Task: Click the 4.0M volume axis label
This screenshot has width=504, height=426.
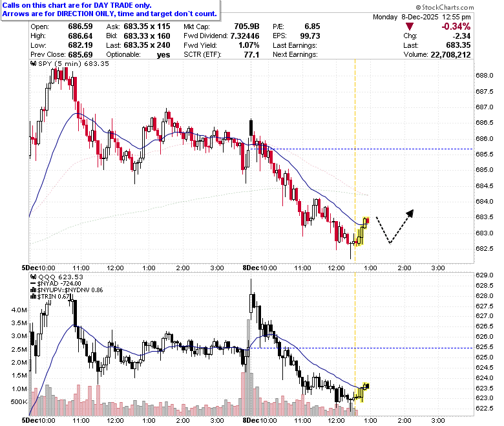Action: point(19,310)
